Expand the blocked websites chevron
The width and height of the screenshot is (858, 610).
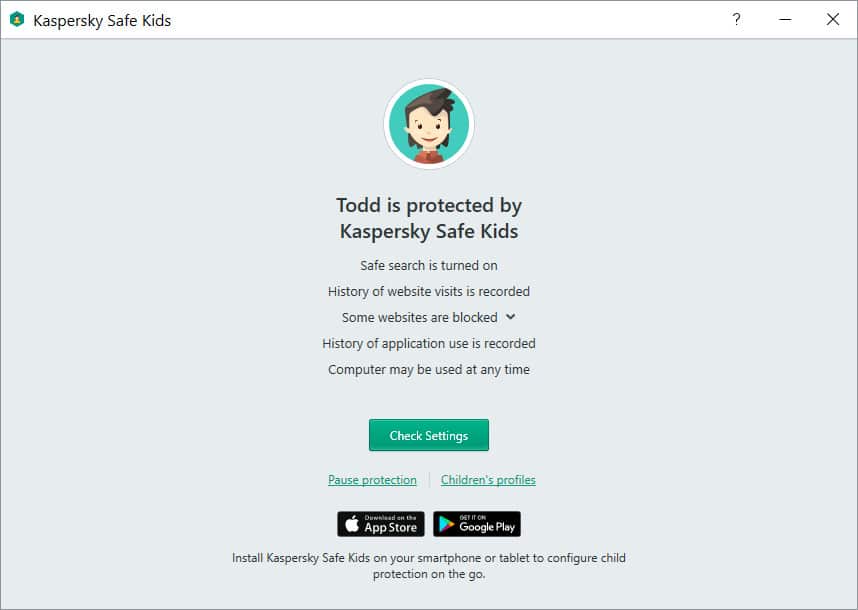[x=511, y=317]
